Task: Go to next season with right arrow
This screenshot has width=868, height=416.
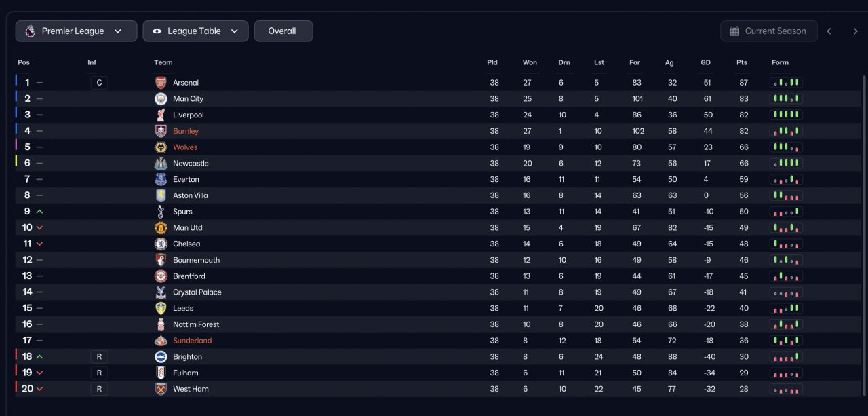Action: click(x=855, y=31)
